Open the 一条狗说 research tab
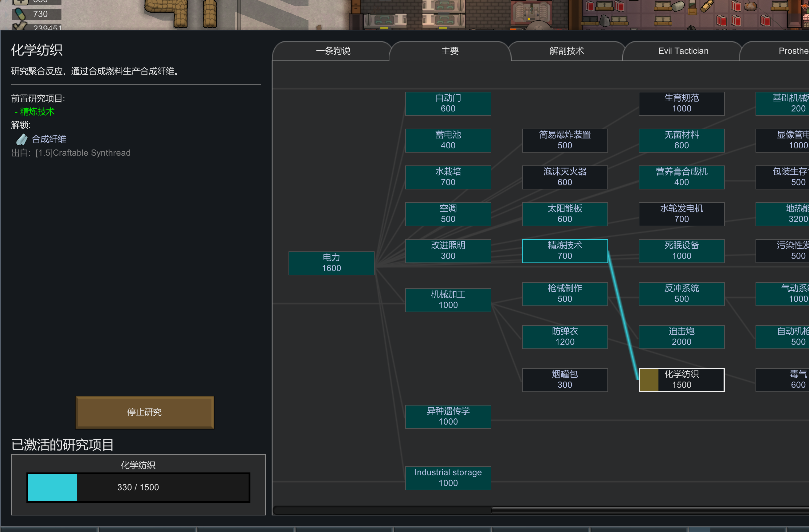The width and height of the screenshot is (809, 532). [333, 51]
